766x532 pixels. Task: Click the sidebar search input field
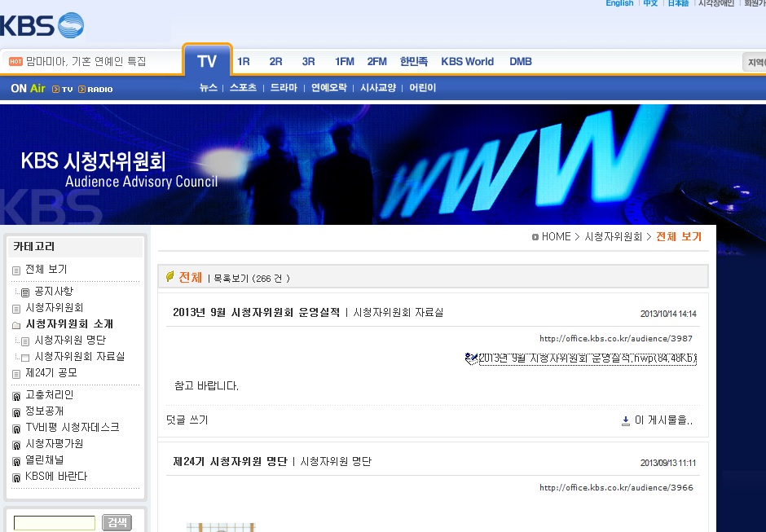pyautogui.click(x=55, y=523)
